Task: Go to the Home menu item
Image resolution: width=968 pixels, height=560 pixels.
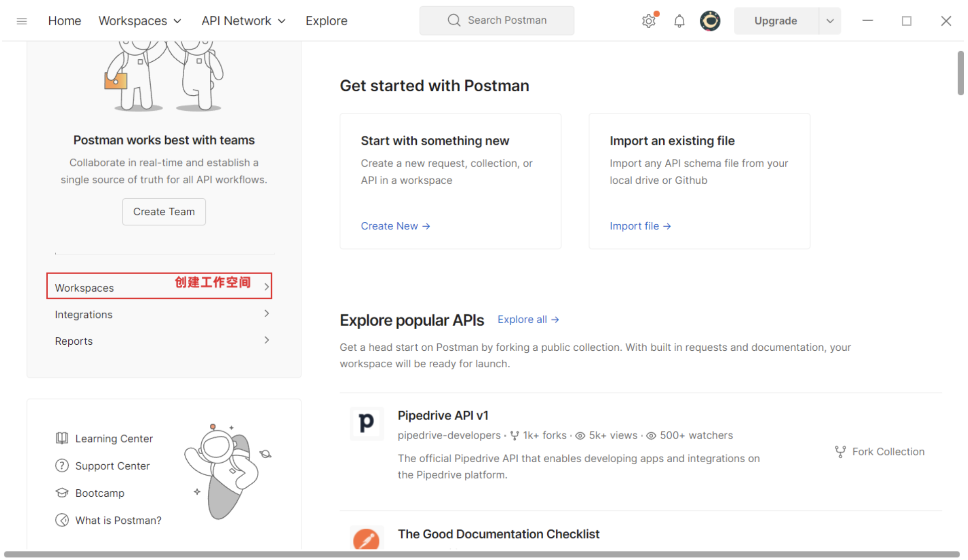Action: coord(64,21)
